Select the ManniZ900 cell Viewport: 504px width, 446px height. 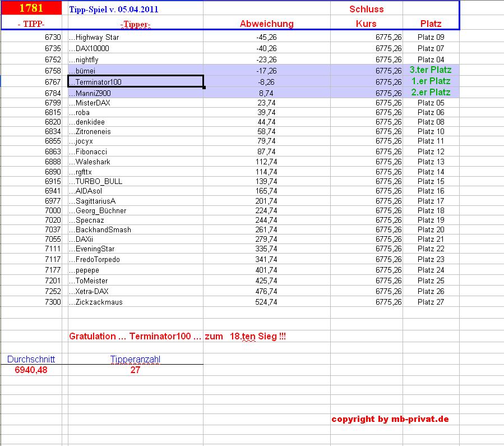(135, 93)
